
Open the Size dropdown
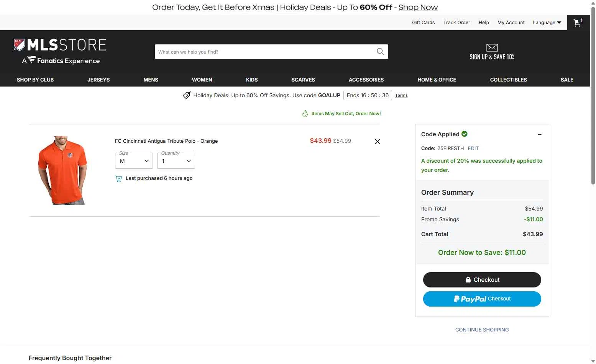click(134, 161)
